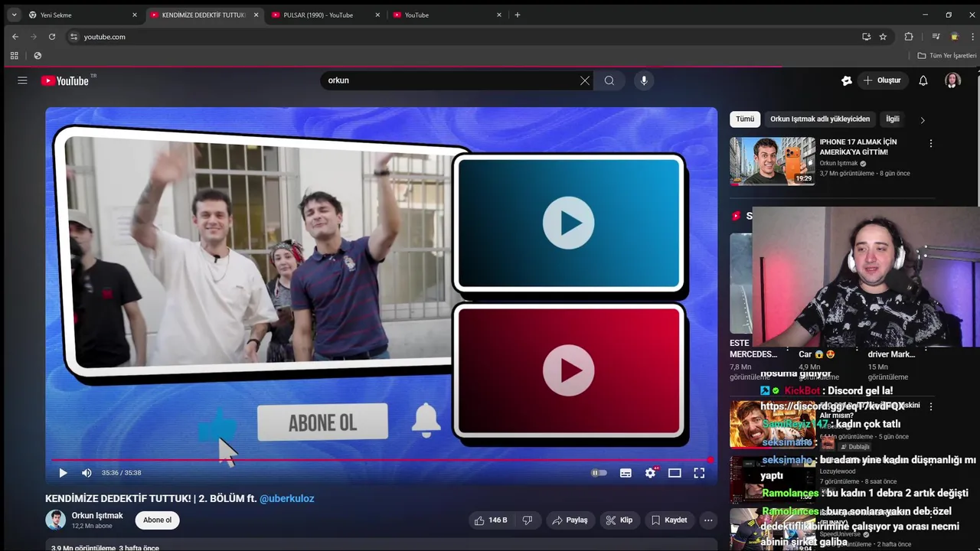Screen dimensions: 980x551
Task: Like the video (146 B)
Action: 490,520
